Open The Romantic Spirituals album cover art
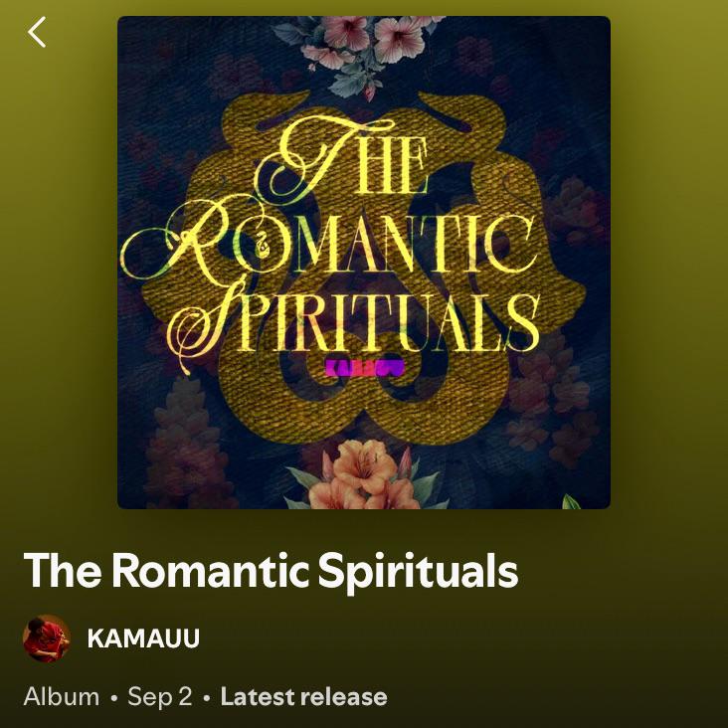The height and width of the screenshot is (728, 728). 364,263
